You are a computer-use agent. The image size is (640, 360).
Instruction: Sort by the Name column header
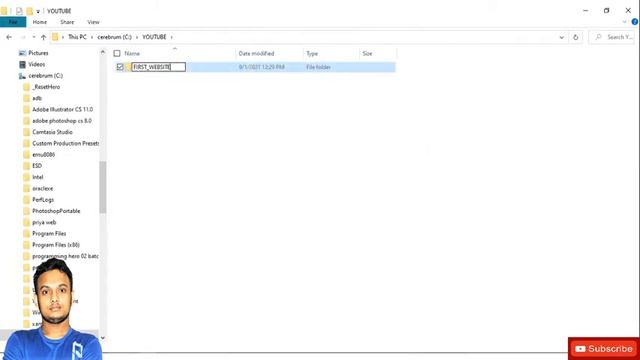click(x=132, y=53)
